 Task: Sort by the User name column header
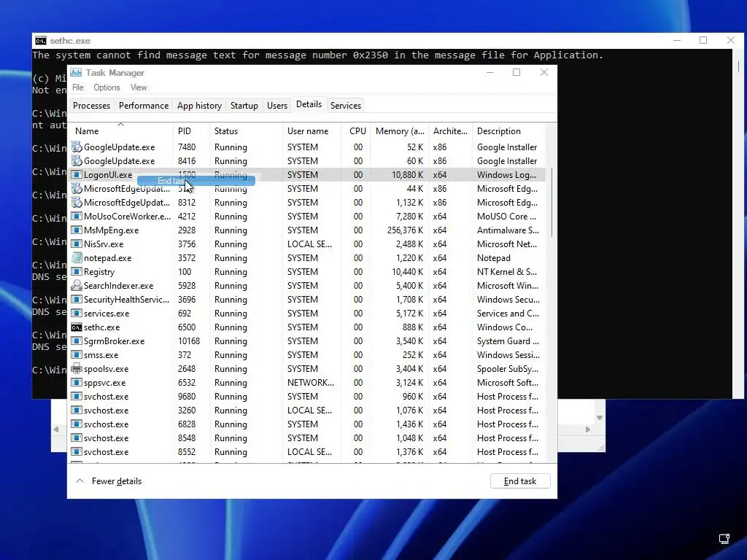pyautogui.click(x=312, y=131)
